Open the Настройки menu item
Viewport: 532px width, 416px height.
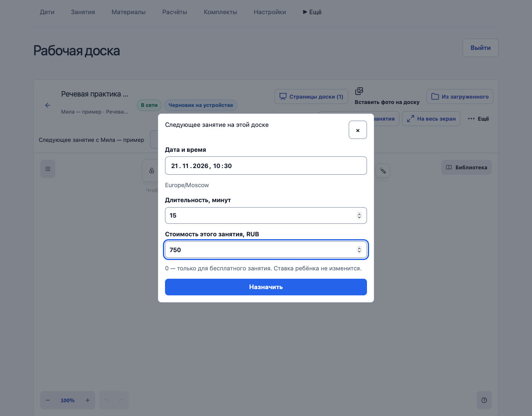[270, 12]
